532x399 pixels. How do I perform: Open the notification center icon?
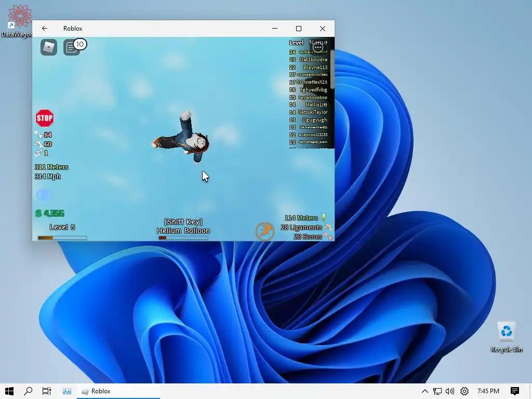(515, 391)
